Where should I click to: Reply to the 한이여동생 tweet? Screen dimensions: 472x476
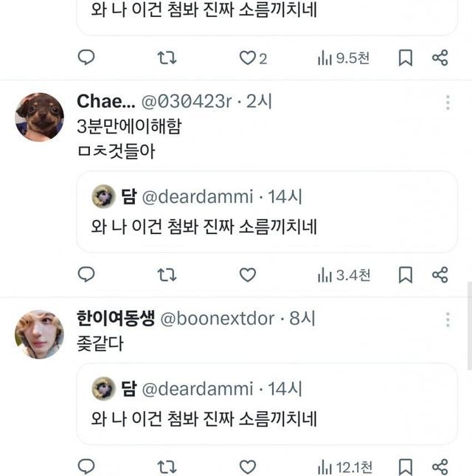(x=86, y=466)
